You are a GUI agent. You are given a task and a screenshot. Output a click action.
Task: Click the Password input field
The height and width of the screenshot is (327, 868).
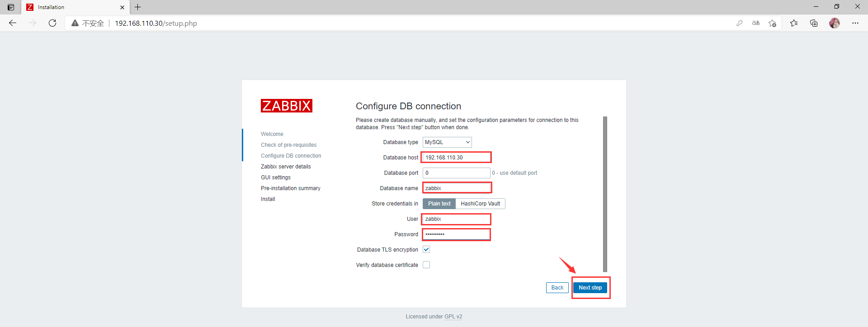tap(456, 234)
